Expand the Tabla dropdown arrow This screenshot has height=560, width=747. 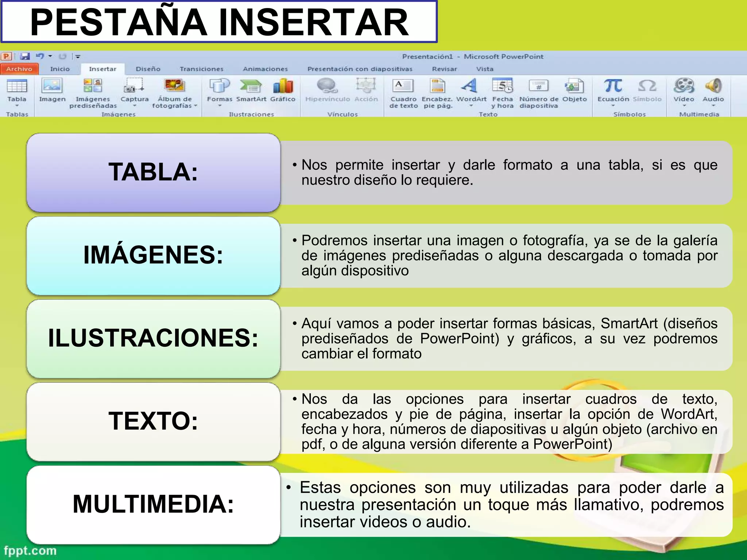[x=17, y=106]
